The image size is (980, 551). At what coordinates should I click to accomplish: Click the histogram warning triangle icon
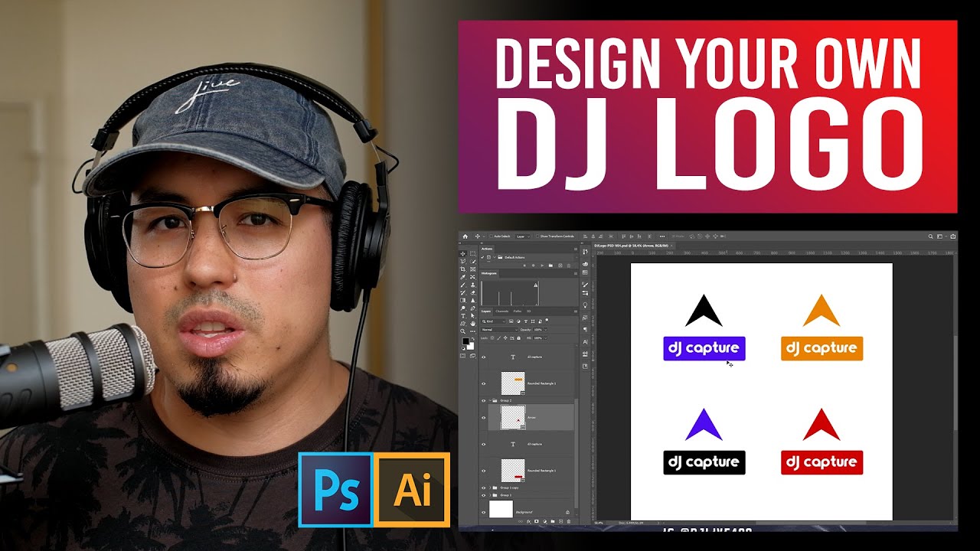536,285
